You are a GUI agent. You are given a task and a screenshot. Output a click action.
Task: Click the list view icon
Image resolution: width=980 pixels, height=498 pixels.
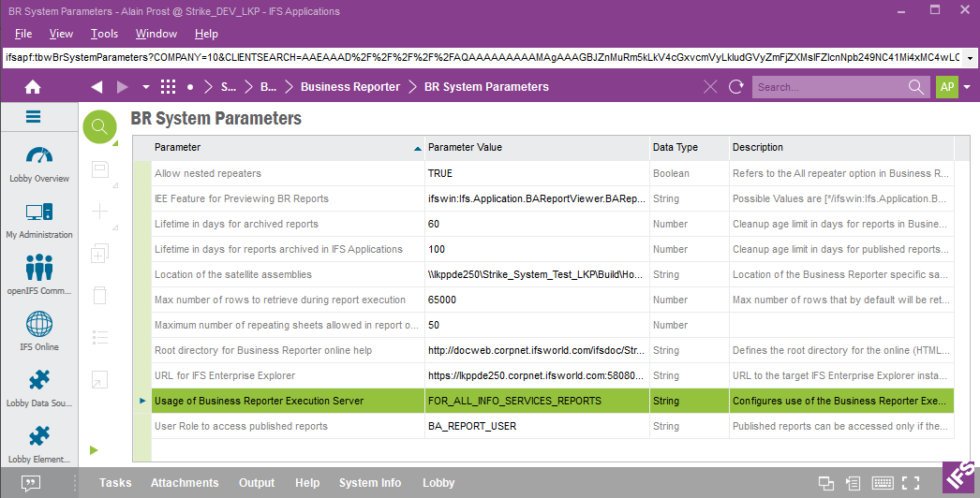pyautogui.click(x=100, y=337)
